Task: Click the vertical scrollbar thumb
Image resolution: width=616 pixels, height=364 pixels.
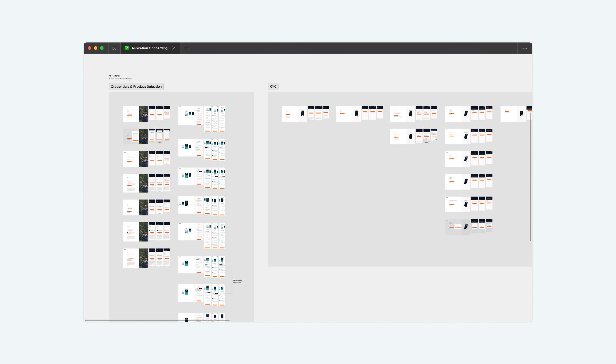Action: click(530, 177)
